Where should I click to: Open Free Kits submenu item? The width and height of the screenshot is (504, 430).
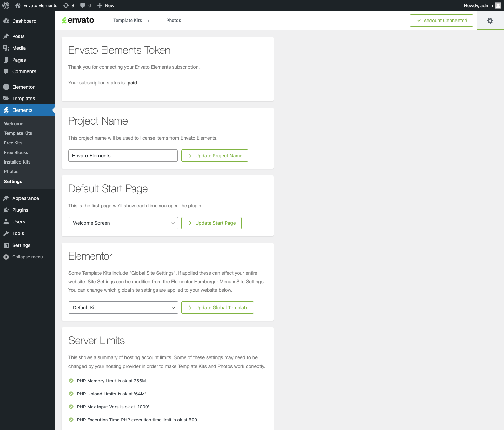pyautogui.click(x=13, y=143)
